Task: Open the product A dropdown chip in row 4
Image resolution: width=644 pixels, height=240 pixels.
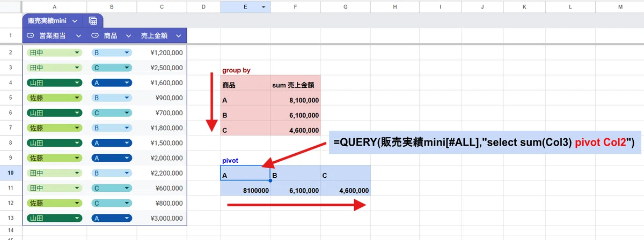Action: [x=112, y=83]
